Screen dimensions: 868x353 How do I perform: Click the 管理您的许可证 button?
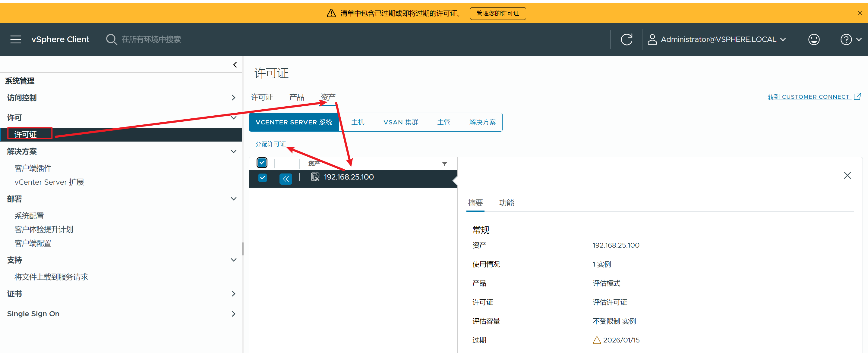tap(497, 14)
